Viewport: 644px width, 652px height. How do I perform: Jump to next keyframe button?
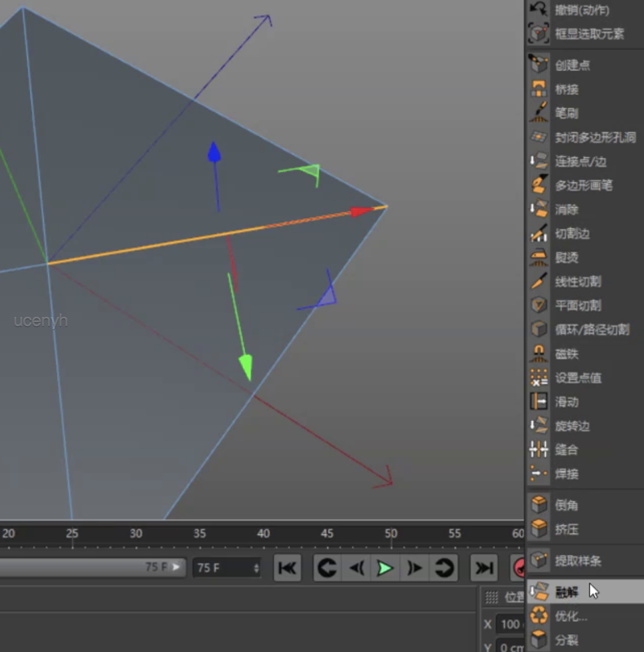click(x=444, y=568)
